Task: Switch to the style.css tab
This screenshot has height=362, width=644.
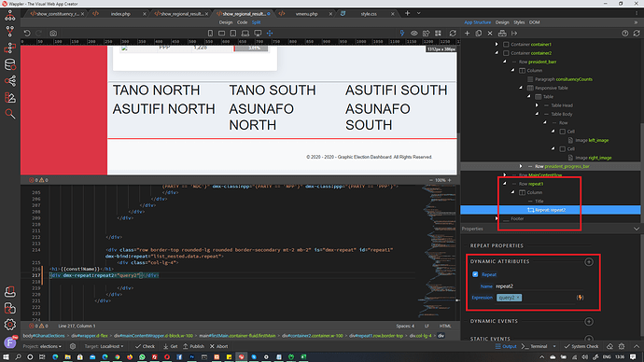Action: tap(369, 14)
